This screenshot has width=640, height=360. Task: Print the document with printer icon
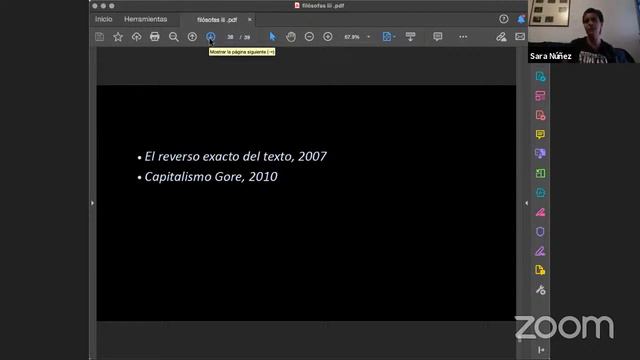click(x=155, y=37)
